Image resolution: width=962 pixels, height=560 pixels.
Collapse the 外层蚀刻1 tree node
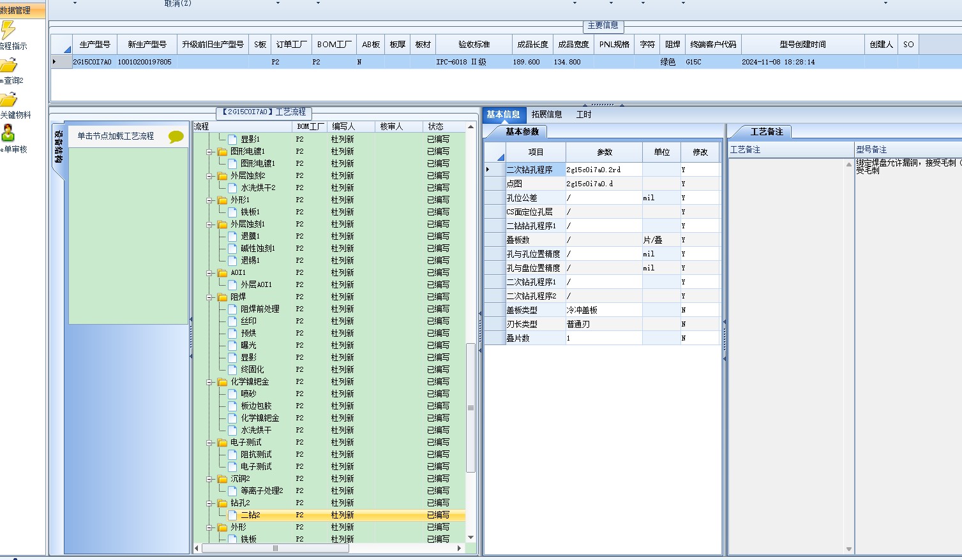[209, 225]
